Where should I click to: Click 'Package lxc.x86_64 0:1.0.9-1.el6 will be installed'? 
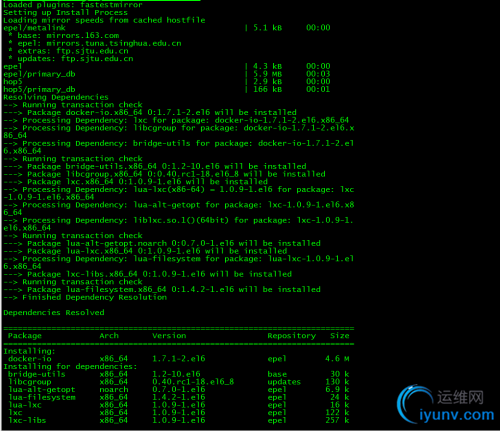coord(147,182)
